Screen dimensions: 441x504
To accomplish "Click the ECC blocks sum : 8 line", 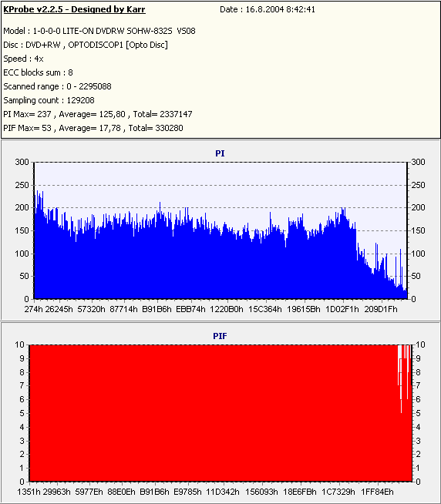I will point(38,72).
